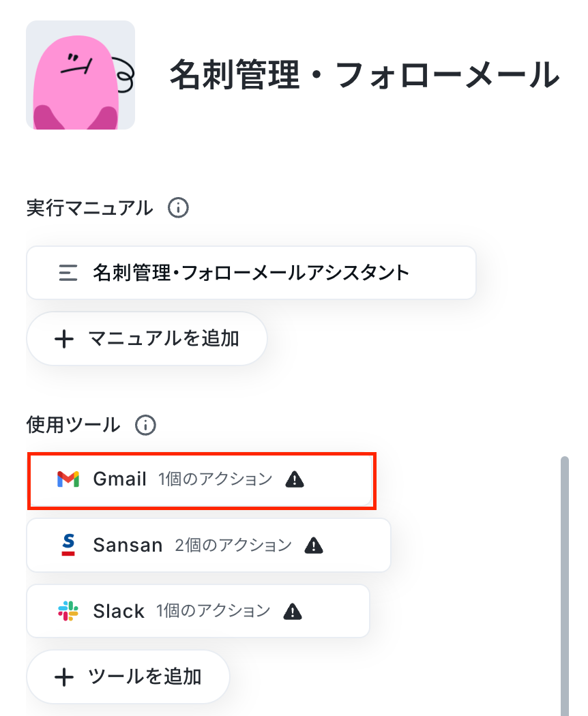
Task: Click the warning triangle on Slack row
Action: tap(293, 611)
